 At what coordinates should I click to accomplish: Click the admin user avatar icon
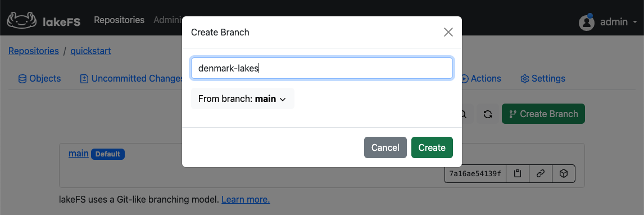point(587,22)
